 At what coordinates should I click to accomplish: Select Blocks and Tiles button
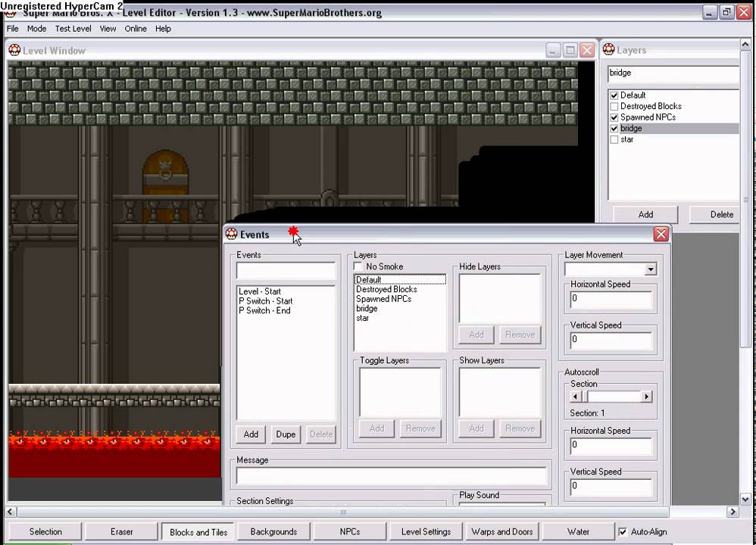point(198,532)
